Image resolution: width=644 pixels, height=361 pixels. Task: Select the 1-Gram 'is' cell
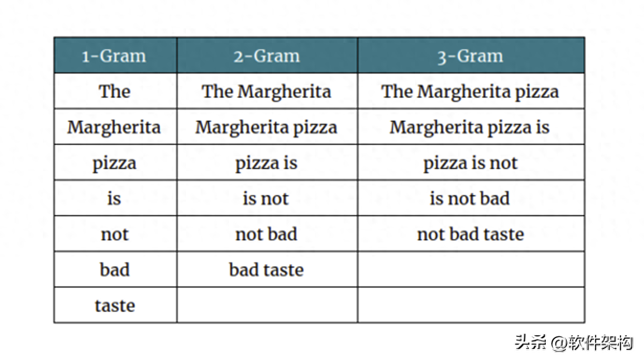point(115,198)
